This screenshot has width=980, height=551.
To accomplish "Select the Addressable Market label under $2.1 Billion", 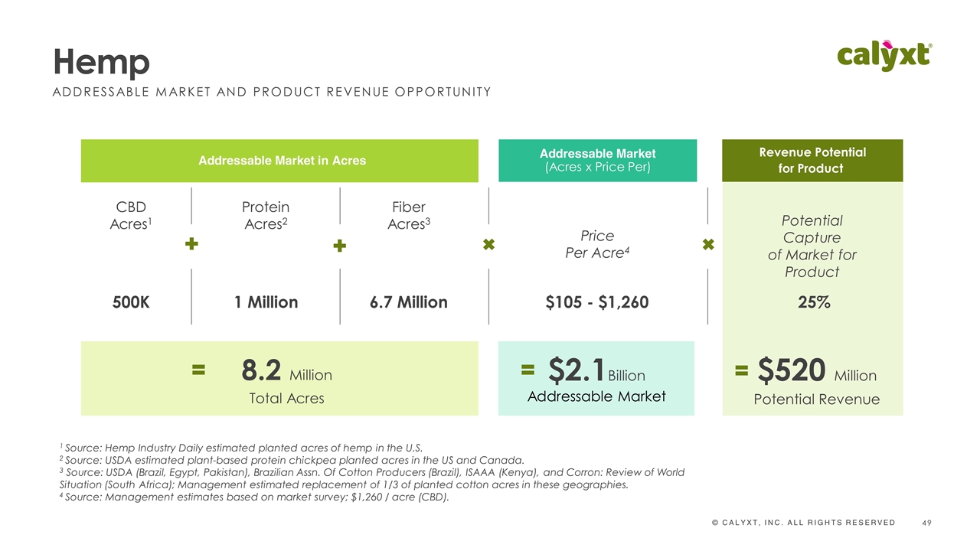I will pyautogui.click(x=596, y=396).
